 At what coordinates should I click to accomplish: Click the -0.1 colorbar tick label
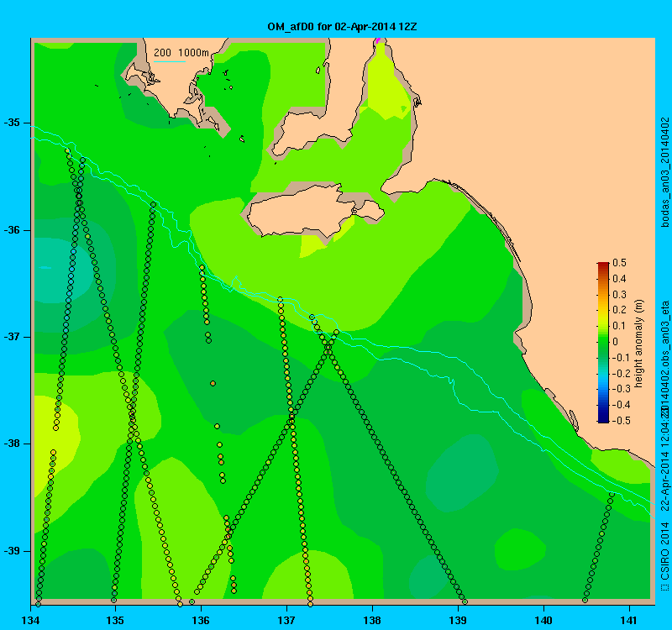tap(620, 358)
